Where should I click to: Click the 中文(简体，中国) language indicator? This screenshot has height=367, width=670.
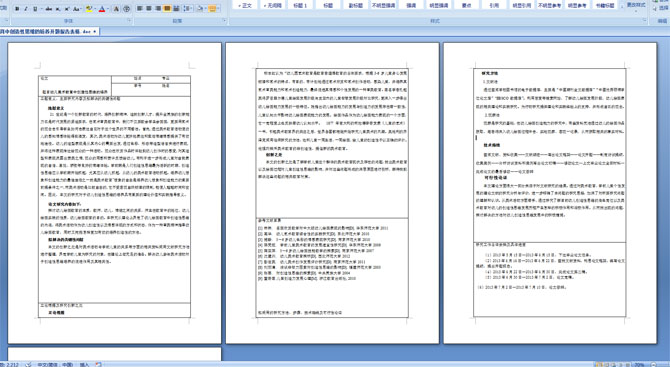pyautogui.click(x=55, y=364)
